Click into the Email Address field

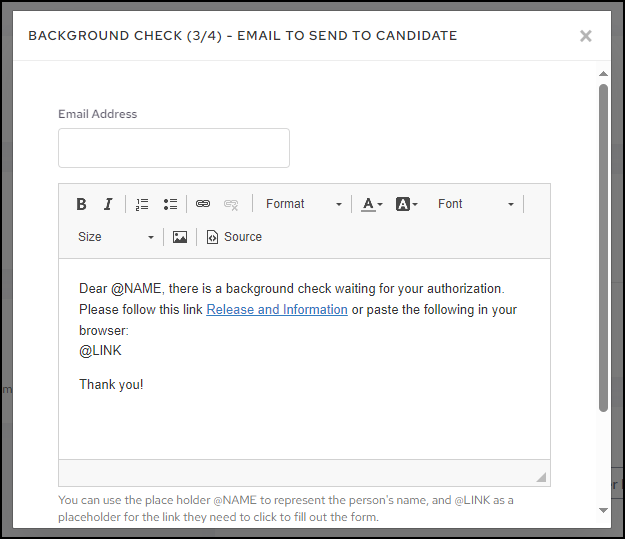[x=174, y=148]
